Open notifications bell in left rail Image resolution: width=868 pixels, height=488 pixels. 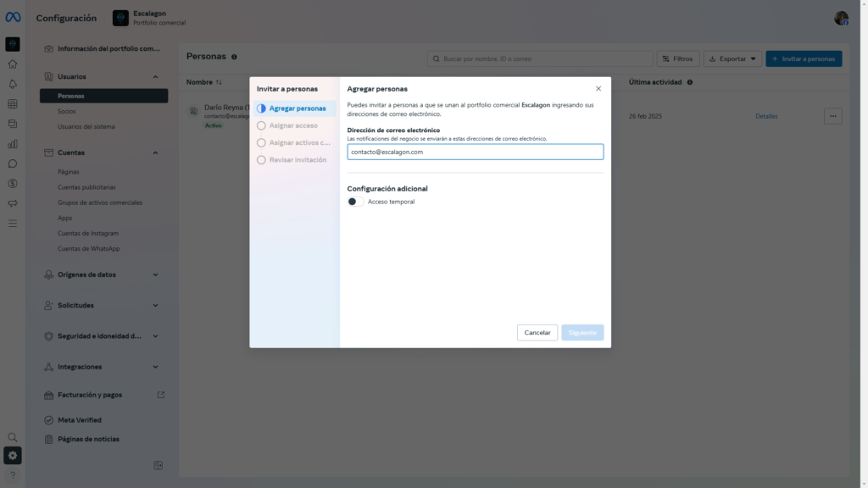tap(13, 84)
